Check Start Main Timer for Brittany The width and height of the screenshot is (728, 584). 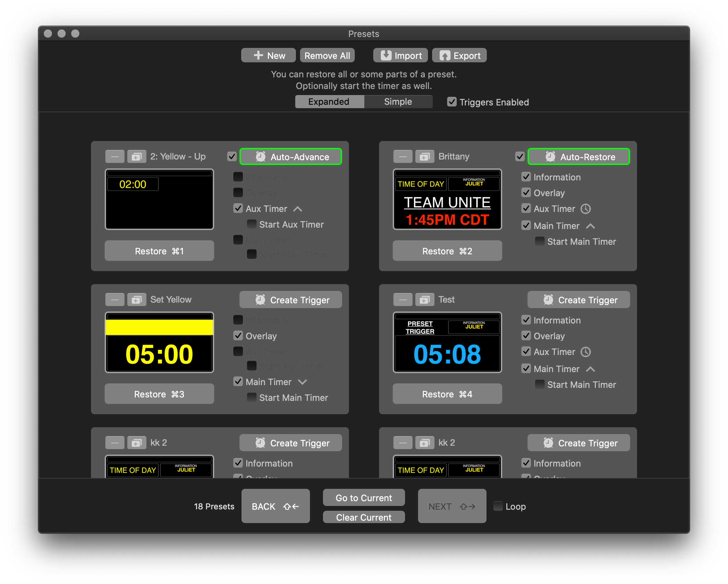pyautogui.click(x=540, y=241)
